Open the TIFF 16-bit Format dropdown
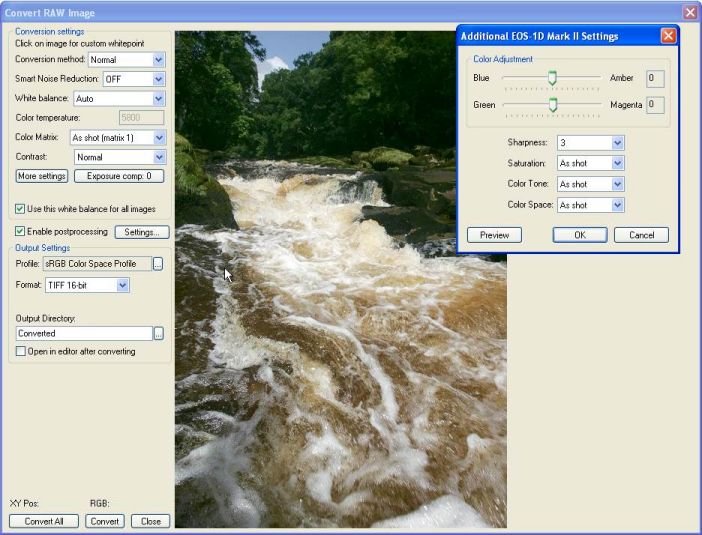The width and height of the screenshot is (702, 535). pyautogui.click(x=122, y=286)
